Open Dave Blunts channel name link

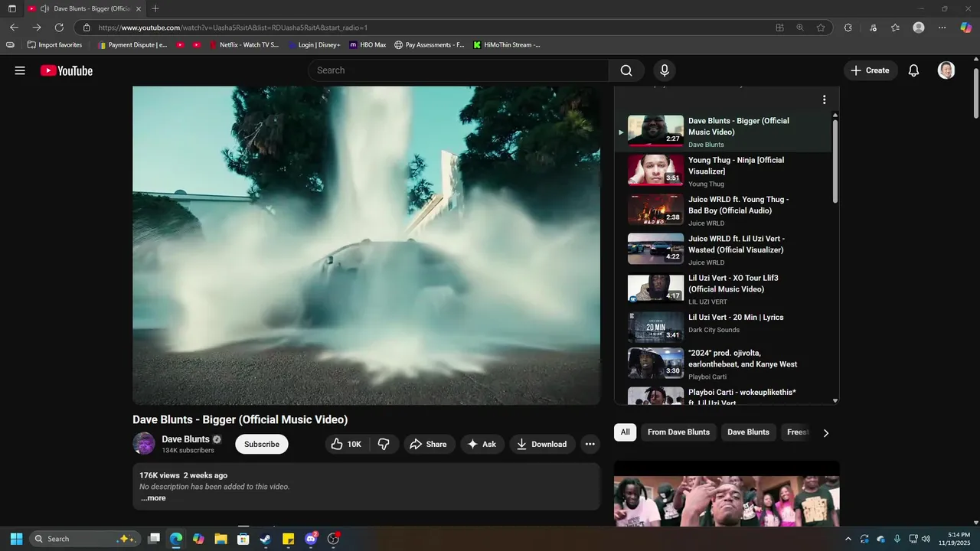[x=185, y=439]
